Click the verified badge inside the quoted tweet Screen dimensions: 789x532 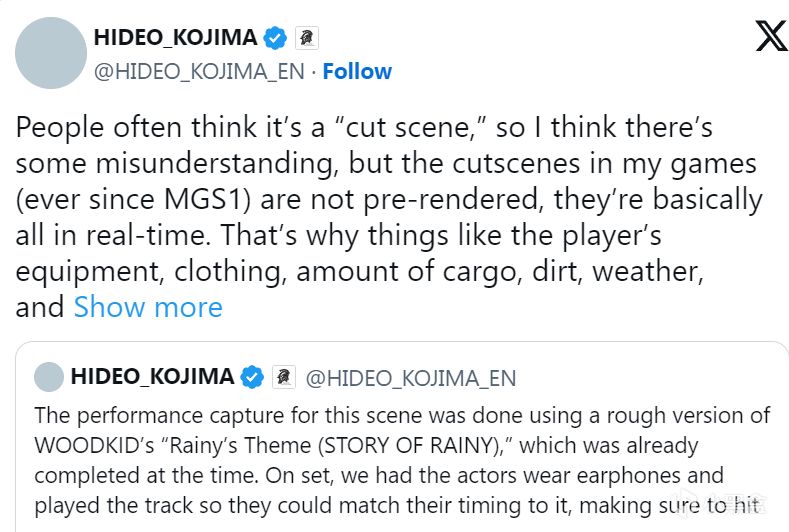pyautogui.click(x=252, y=377)
